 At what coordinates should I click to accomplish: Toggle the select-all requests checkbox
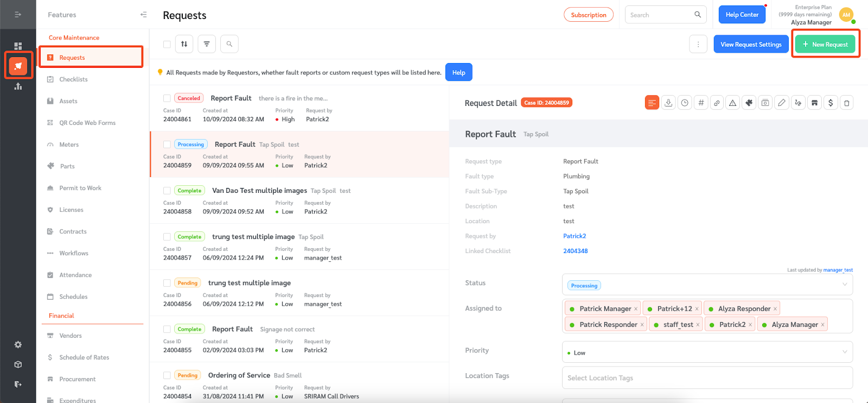pos(167,45)
